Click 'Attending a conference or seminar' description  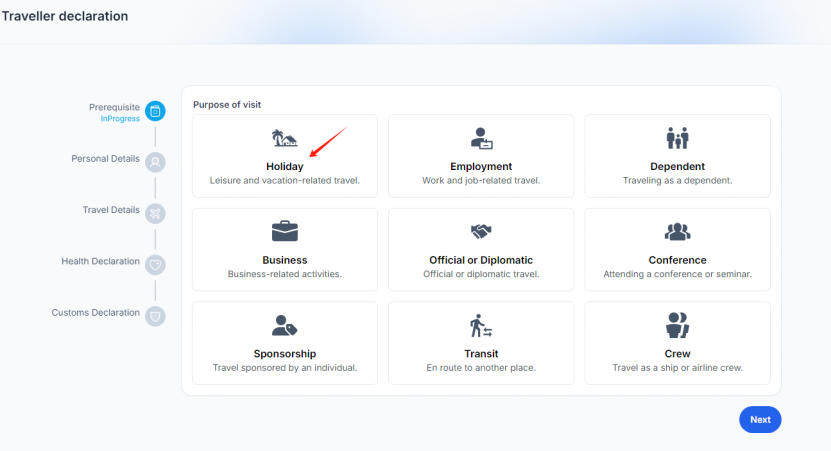coord(677,274)
